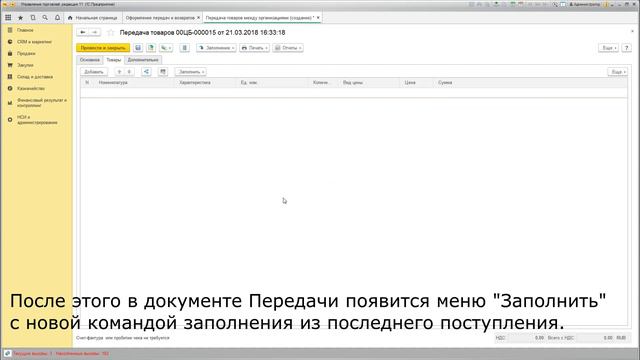Go forward with the right arrow button

click(x=95, y=32)
